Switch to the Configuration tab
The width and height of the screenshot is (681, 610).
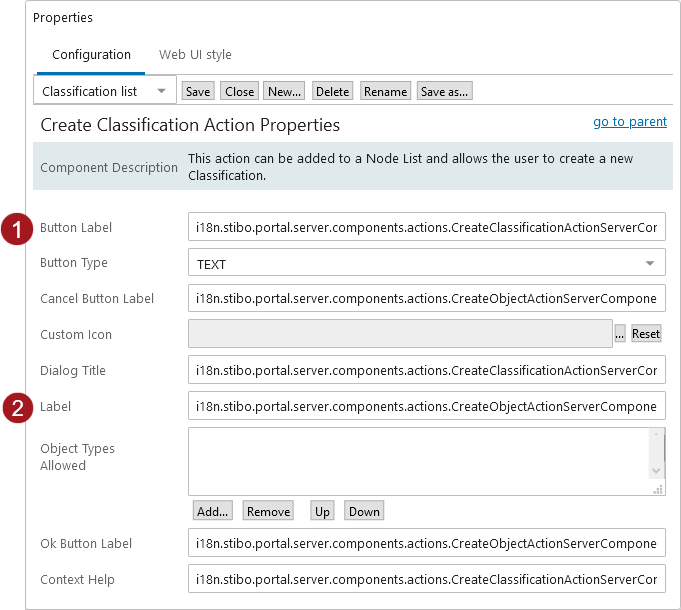91,55
